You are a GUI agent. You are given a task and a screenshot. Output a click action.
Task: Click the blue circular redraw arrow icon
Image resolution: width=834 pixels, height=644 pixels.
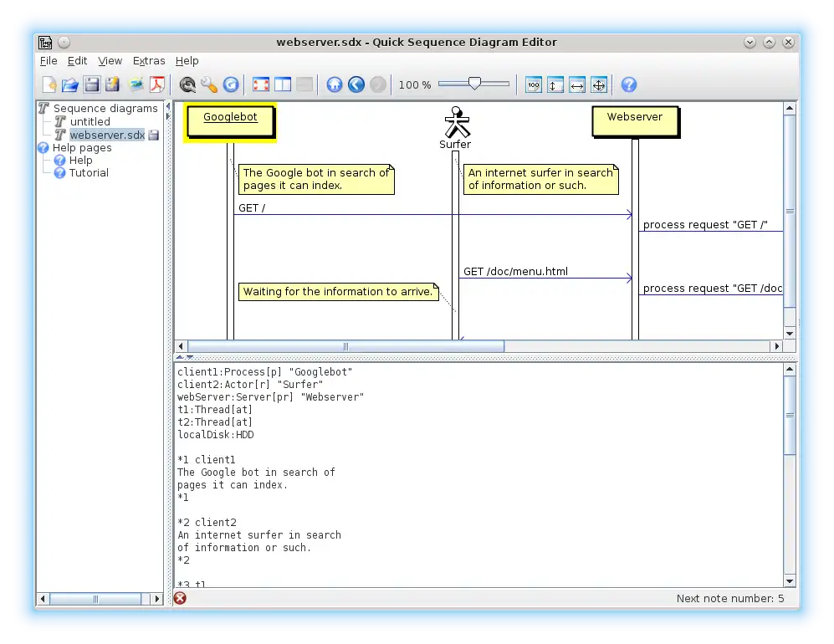pyautogui.click(x=231, y=85)
